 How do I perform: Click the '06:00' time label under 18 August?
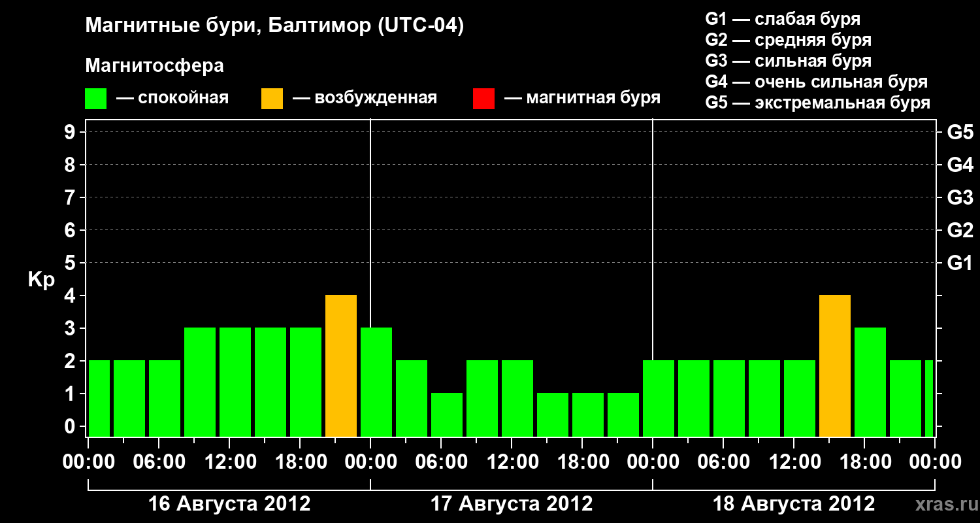(x=723, y=462)
